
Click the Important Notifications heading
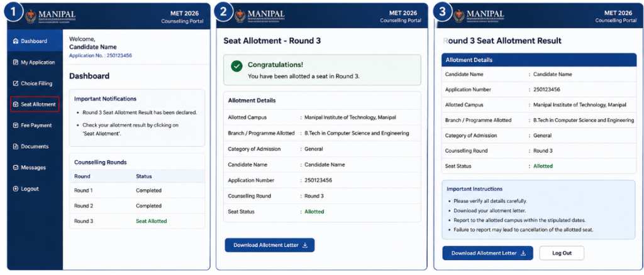(x=105, y=99)
